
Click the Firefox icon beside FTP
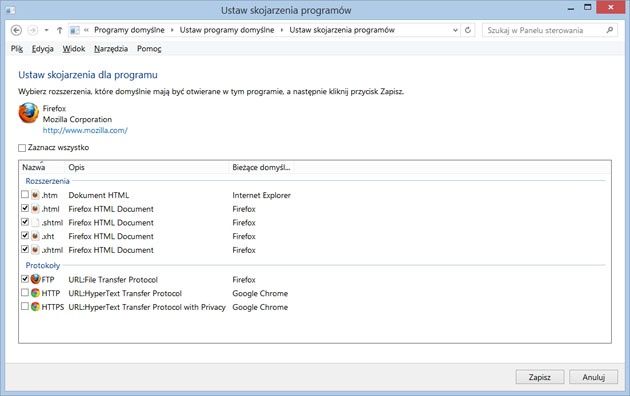point(35,279)
